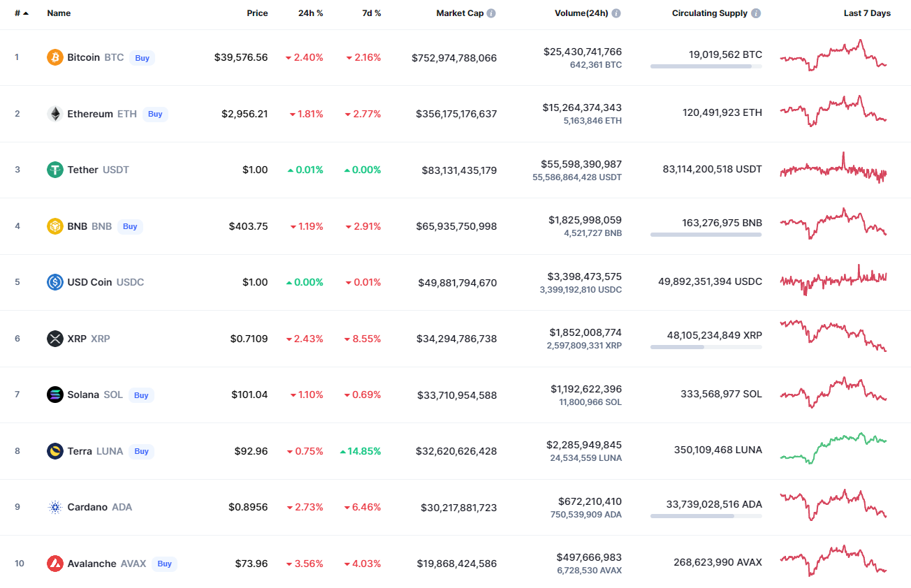Open Terra's green 7-day sparkline chart
The height and width of the screenshot is (588, 911).
click(833, 448)
